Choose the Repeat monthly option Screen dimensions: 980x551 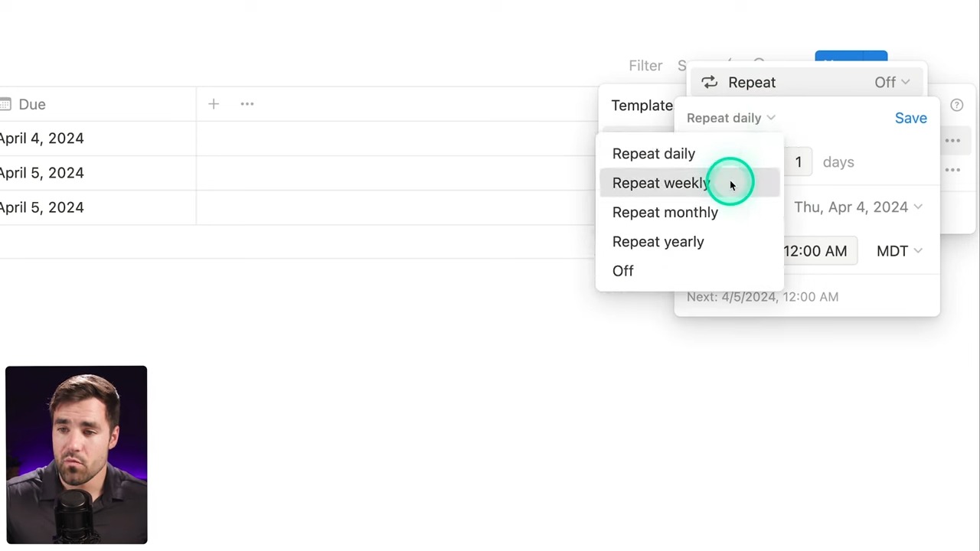pos(665,212)
